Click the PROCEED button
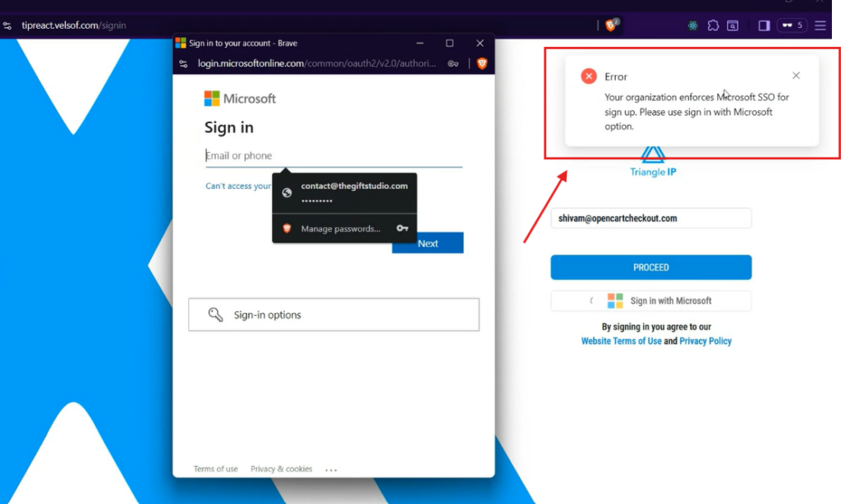 click(650, 268)
